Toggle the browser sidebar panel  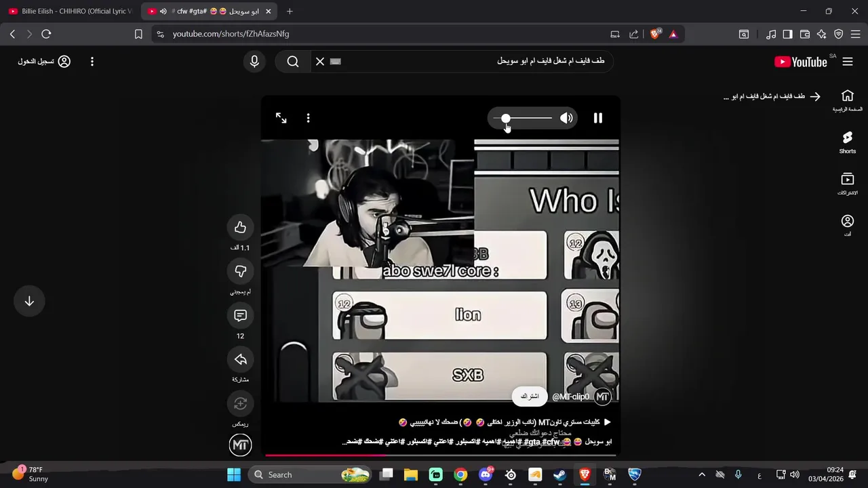(787, 34)
